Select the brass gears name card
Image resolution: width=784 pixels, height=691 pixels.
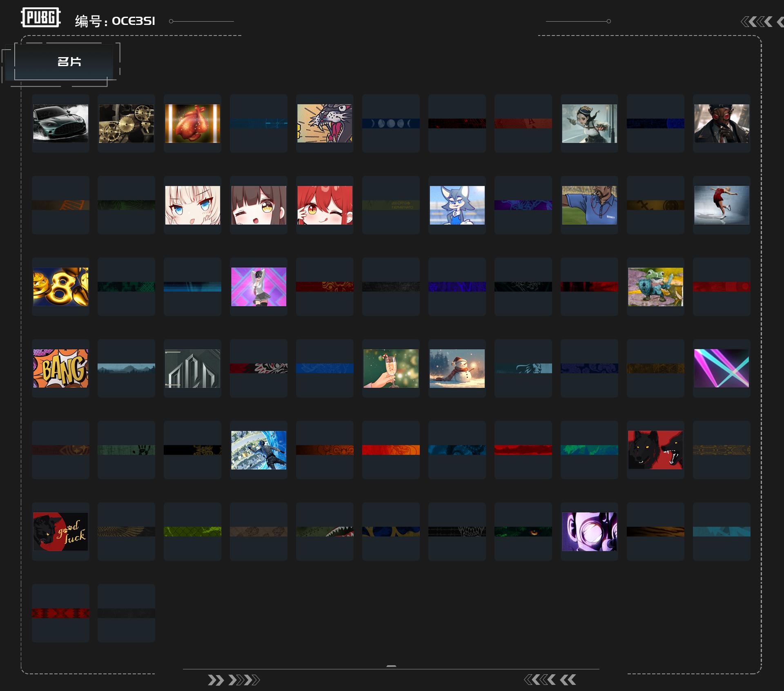tap(126, 123)
